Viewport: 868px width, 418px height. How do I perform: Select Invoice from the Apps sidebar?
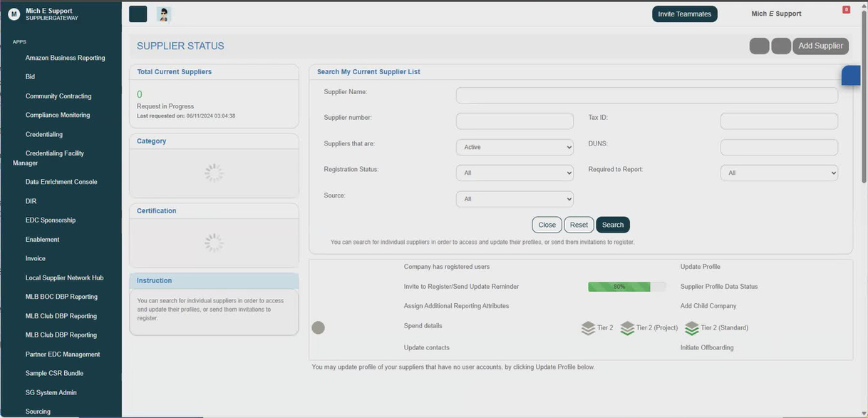[35, 258]
